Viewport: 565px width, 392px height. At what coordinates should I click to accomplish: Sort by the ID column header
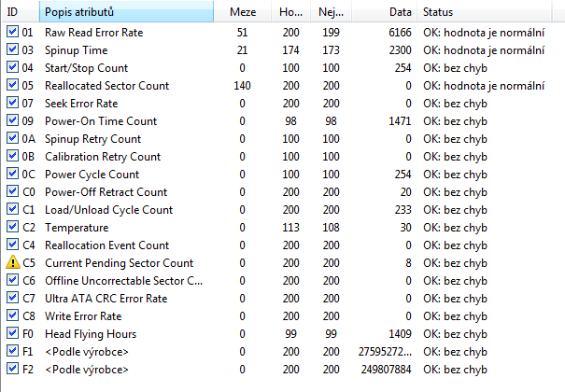pyautogui.click(x=21, y=12)
